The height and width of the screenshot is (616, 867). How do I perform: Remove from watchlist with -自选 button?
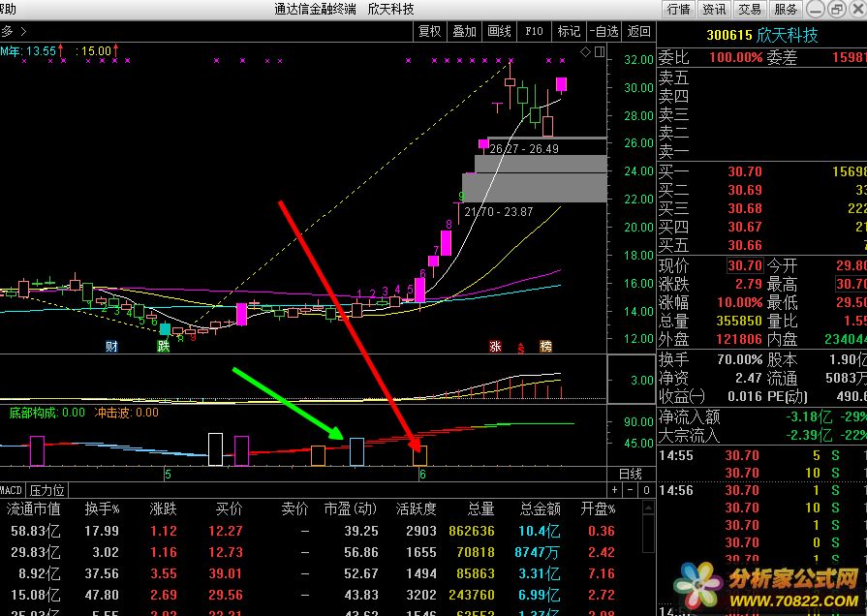coord(604,32)
